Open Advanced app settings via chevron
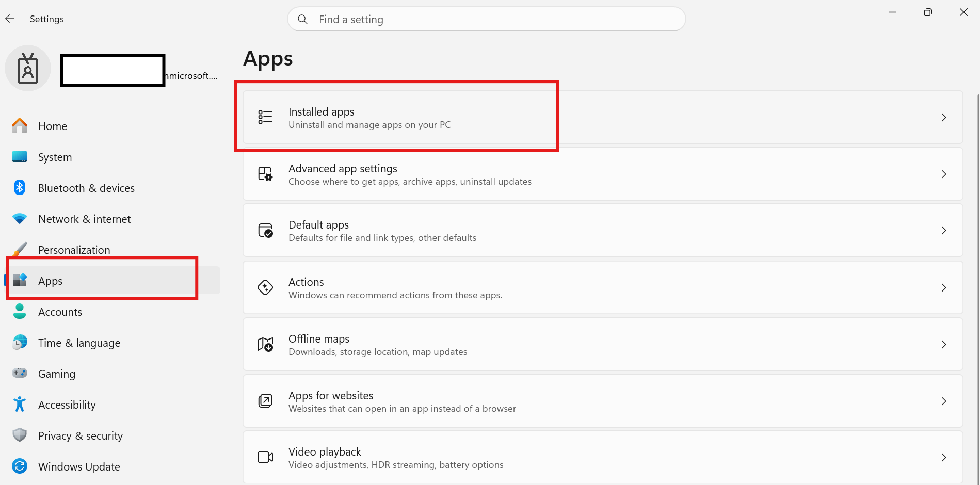 click(944, 174)
